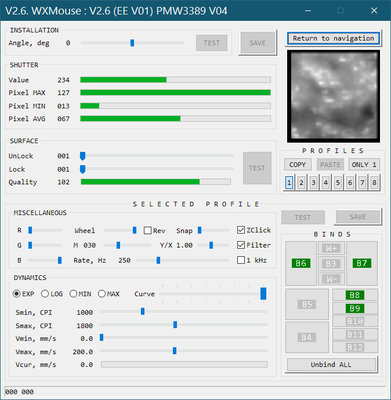The width and height of the screenshot is (391, 400).
Task: Click the COPY profile button
Action: click(x=298, y=165)
